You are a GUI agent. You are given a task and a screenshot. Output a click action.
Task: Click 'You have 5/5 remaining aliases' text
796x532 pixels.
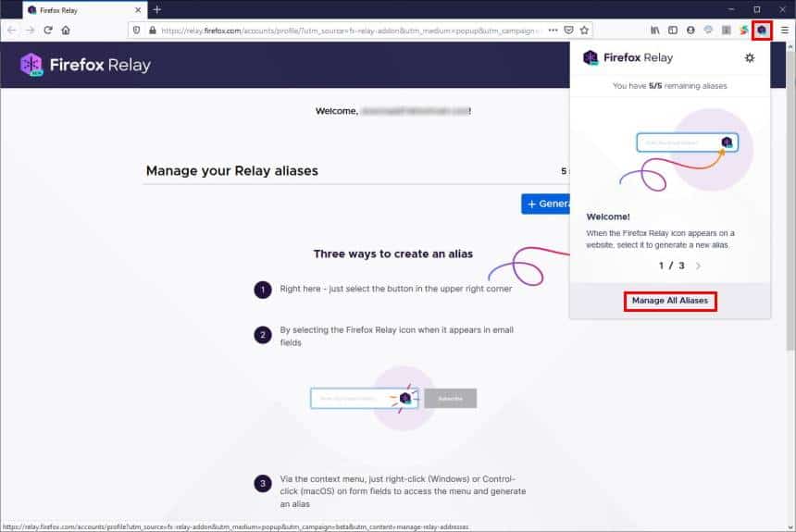click(x=669, y=86)
